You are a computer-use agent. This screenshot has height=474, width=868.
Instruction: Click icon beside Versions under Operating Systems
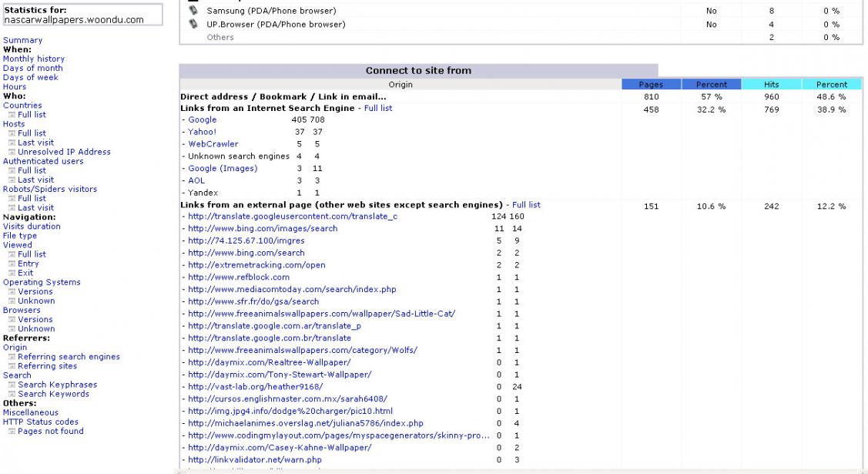click(12, 292)
